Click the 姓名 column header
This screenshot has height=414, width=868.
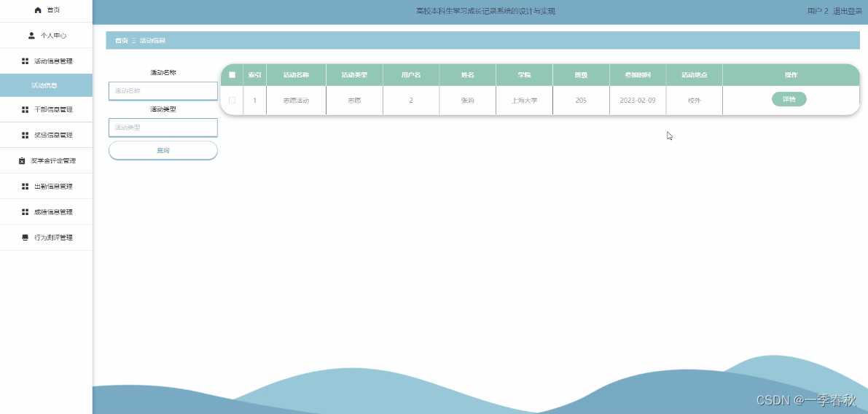pos(468,75)
